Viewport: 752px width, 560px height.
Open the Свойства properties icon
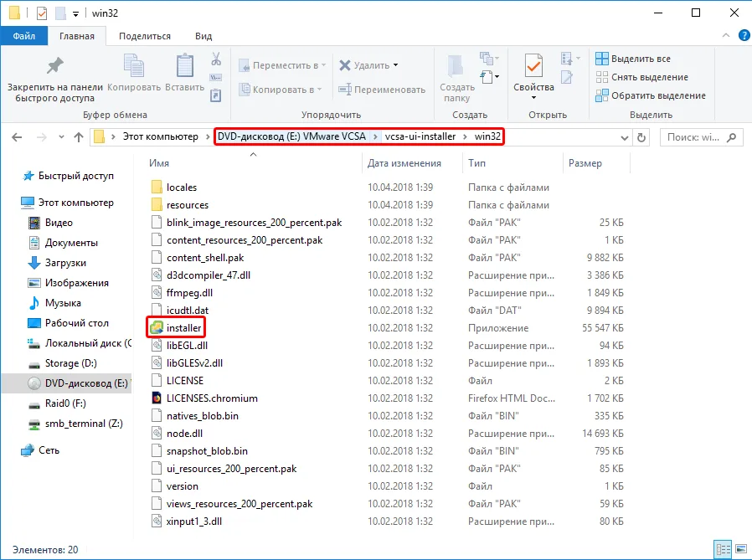(x=533, y=66)
